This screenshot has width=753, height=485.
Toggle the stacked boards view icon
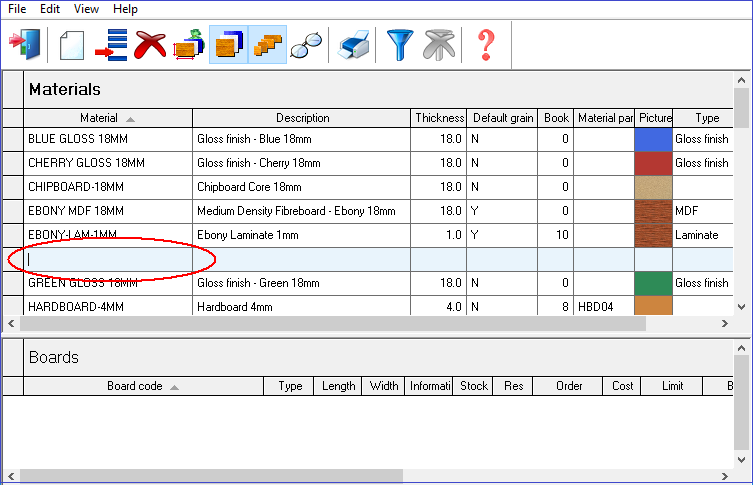click(x=229, y=45)
